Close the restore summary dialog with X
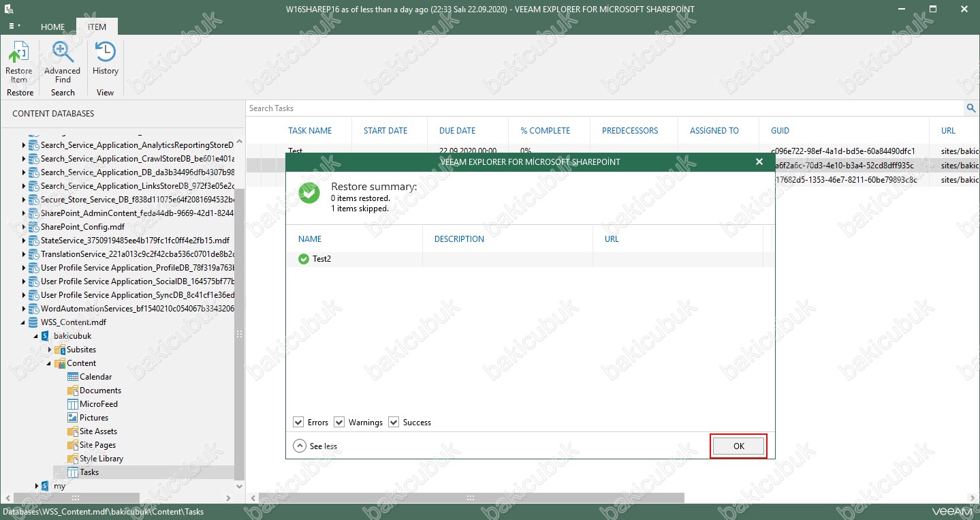The width and height of the screenshot is (980, 520). pyautogui.click(x=759, y=162)
